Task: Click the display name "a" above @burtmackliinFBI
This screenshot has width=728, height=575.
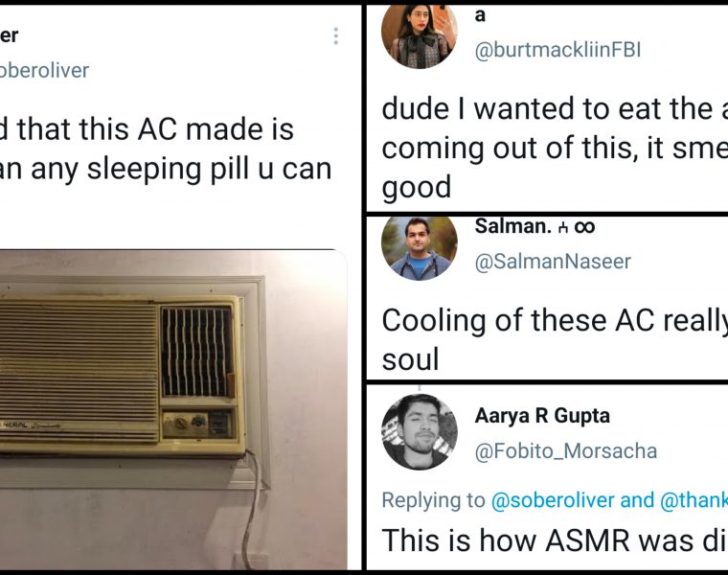Action: (x=480, y=15)
